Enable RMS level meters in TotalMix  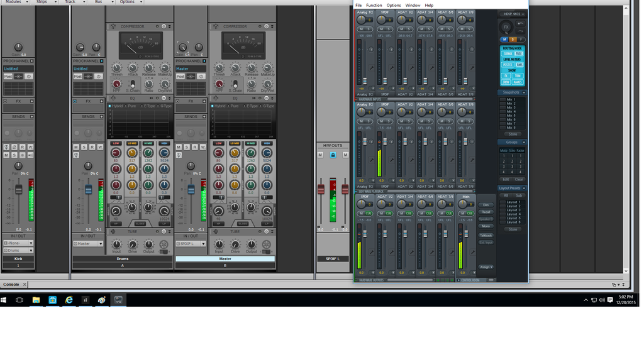tap(519, 65)
